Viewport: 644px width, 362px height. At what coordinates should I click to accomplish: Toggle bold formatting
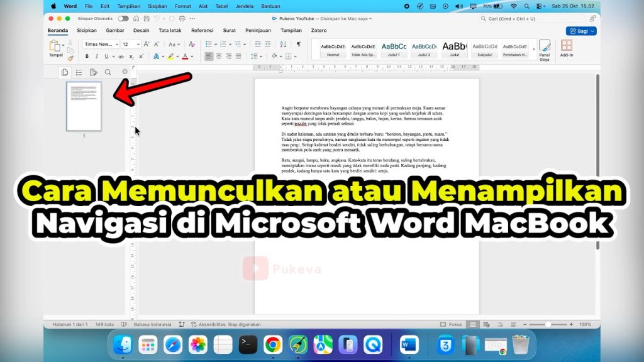pos(87,56)
